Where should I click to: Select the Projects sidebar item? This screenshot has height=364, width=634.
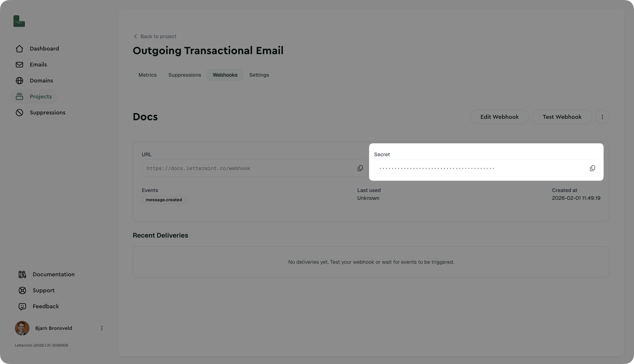point(41,96)
